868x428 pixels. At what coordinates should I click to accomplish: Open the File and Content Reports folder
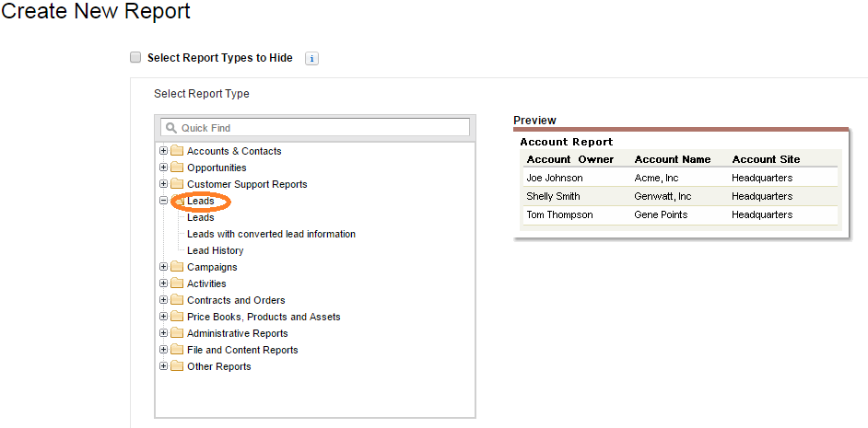coord(242,350)
